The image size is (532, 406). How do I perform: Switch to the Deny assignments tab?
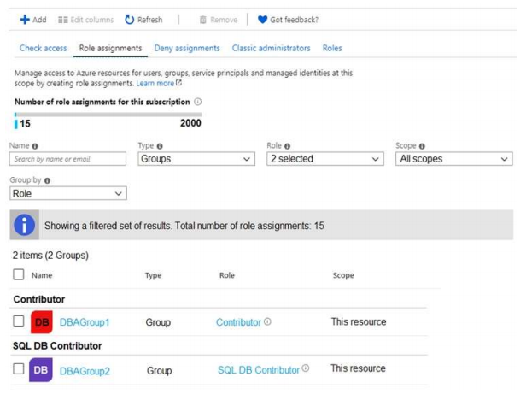point(187,48)
